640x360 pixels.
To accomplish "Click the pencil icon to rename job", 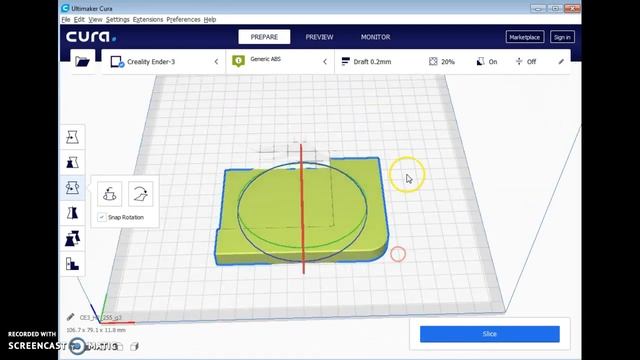I will [70, 317].
